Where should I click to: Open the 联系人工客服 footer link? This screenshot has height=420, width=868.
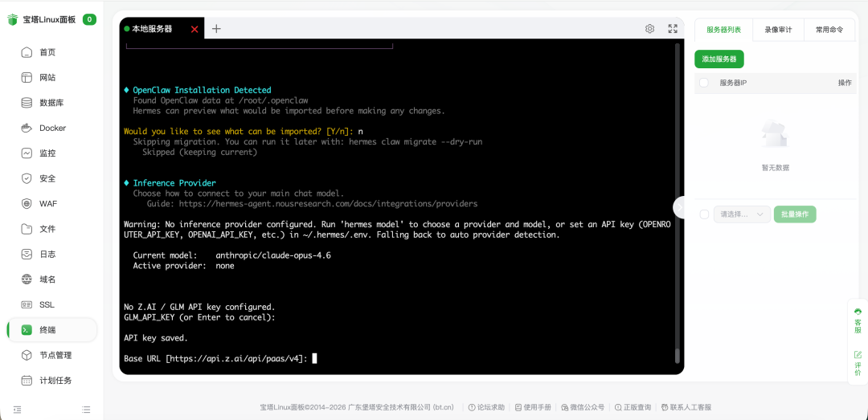tap(686, 407)
